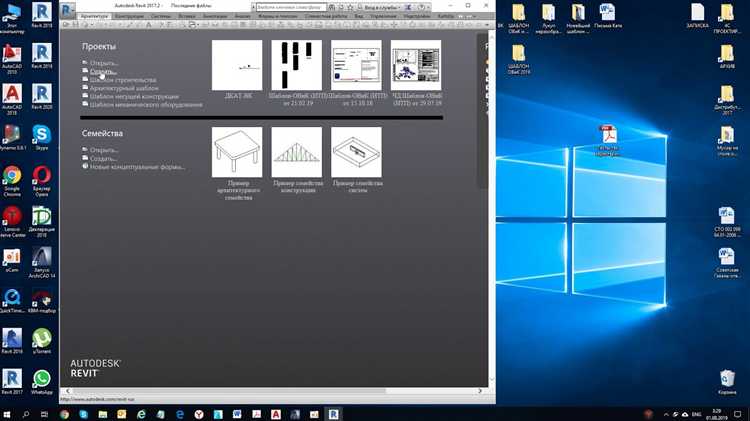The width and height of the screenshot is (750, 421).
Task: Click the Word icon in the taskbar
Action: pyautogui.click(x=237, y=414)
